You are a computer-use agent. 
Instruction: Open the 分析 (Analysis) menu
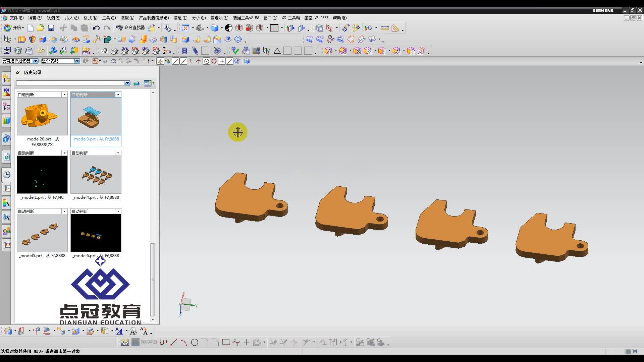pos(199,18)
